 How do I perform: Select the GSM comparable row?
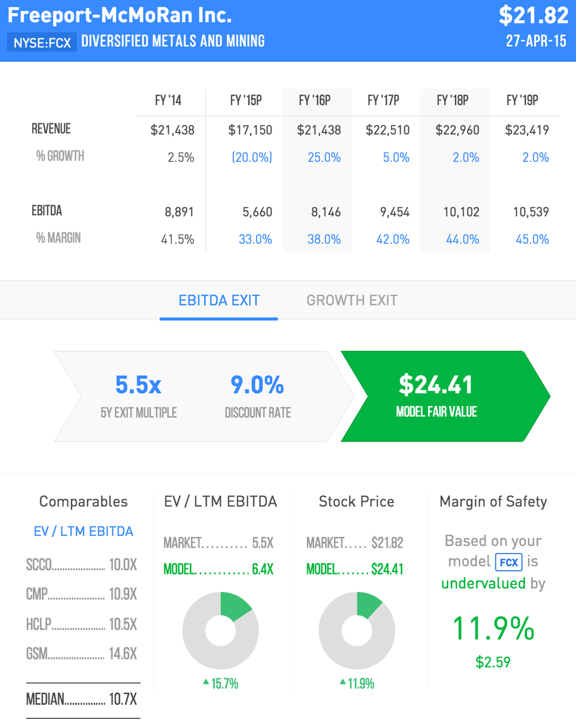tap(82, 654)
